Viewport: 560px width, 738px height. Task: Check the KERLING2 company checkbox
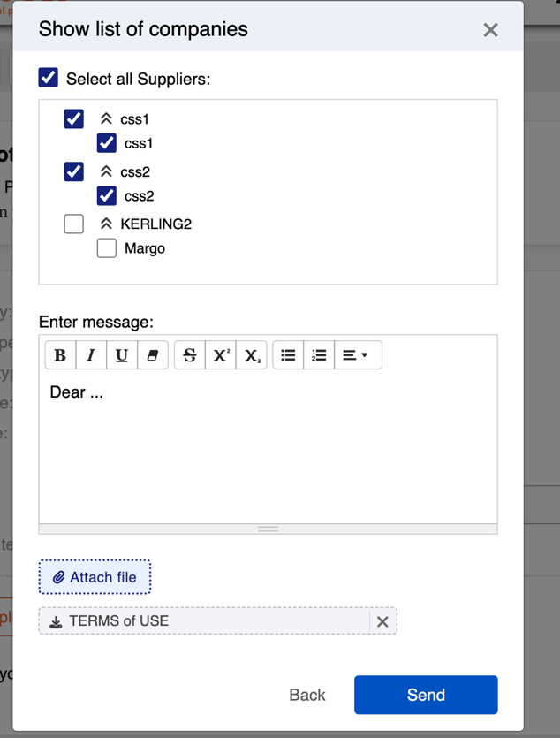coord(74,224)
